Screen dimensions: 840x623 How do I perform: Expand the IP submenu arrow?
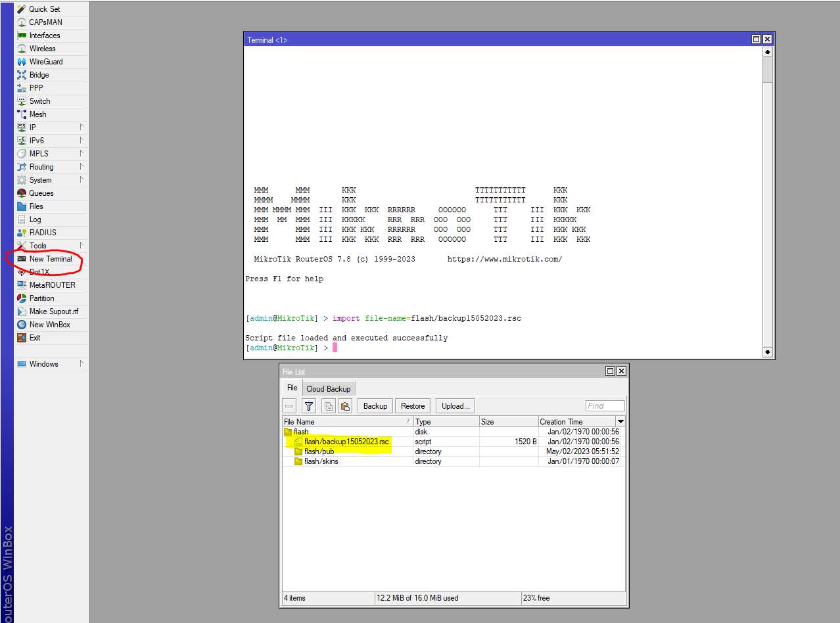coord(82,127)
